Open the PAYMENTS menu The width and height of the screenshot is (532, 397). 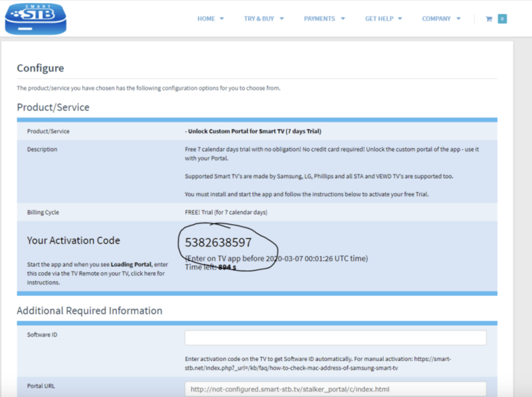tap(320, 19)
